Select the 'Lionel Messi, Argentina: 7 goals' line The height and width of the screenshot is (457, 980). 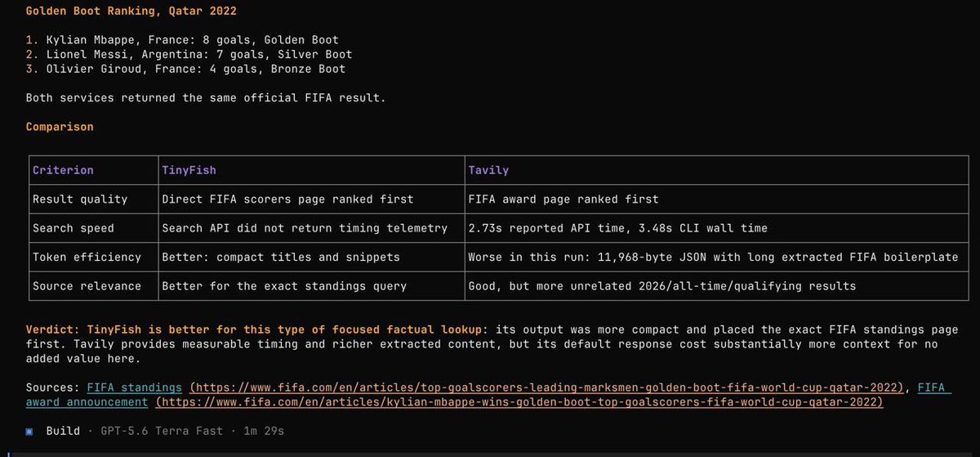pyautogui.click(x=189, y=54)
